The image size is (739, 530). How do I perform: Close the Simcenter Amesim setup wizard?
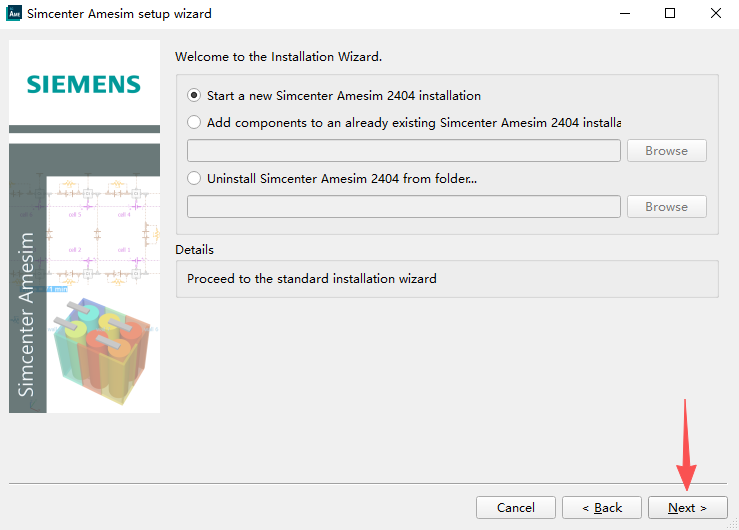pyautogui.click(x=716, y=13)
